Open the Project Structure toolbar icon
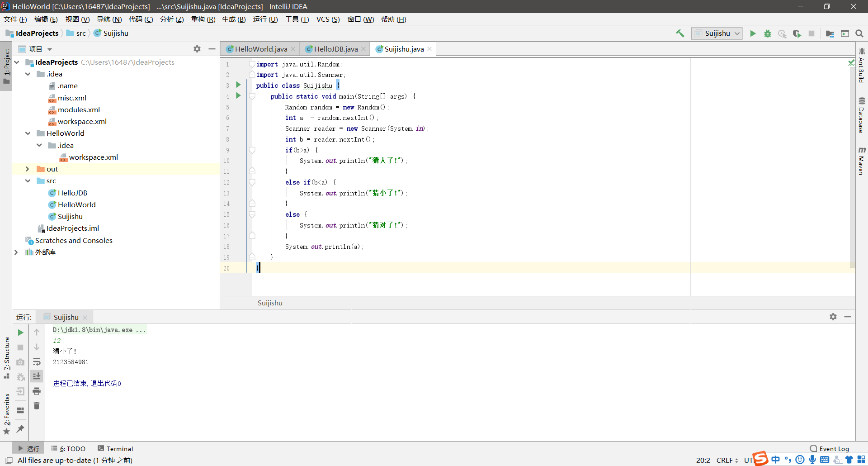 (x=830, y=33)
